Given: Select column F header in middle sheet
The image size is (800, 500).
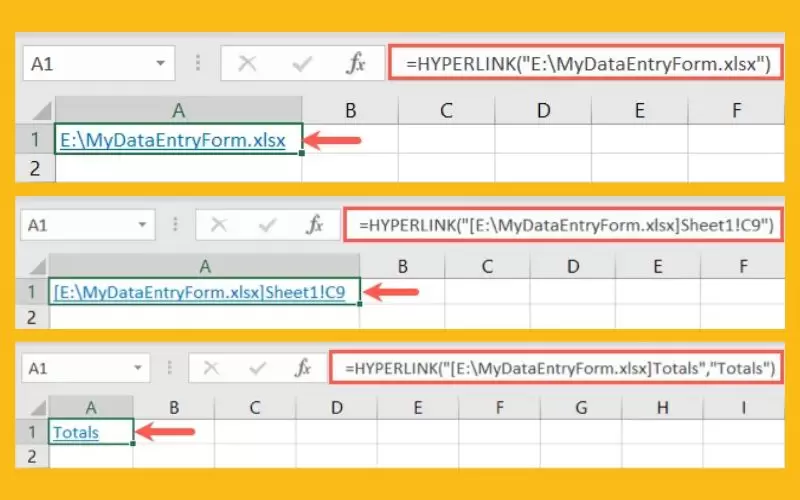Looking at the screenshot, I should (743, 266).
